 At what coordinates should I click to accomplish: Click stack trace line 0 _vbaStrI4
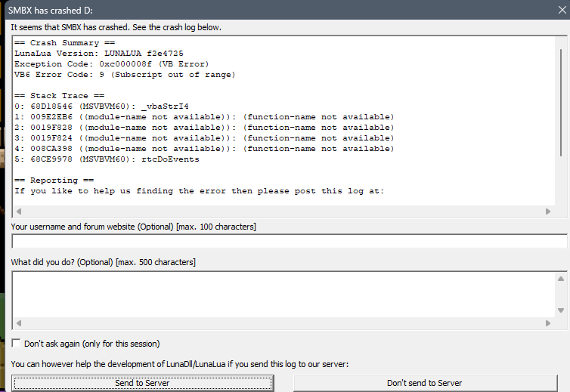coord(101,106)
